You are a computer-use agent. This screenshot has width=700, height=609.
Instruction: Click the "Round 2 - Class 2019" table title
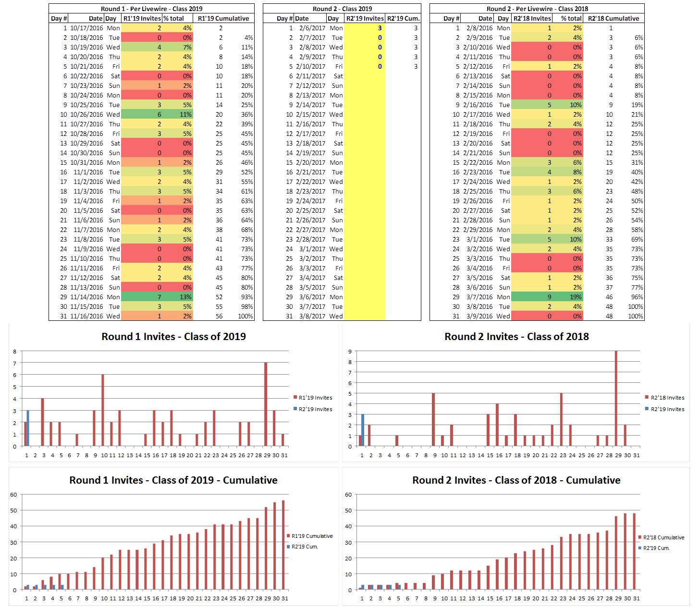pyautogui.click(x=342, y=9)
